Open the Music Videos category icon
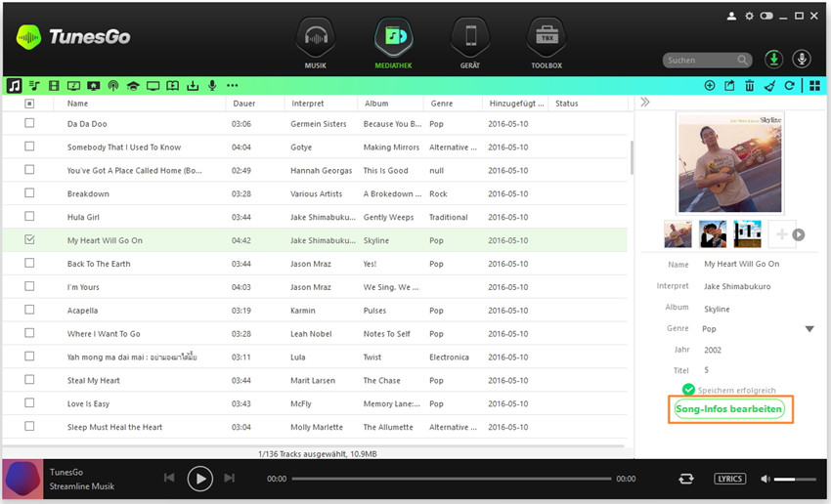Screen dimensions: 831x504 73,85
